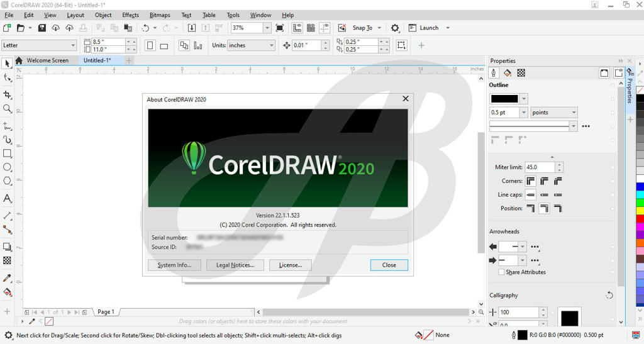Select mitered corners option
The width and height of the screenshot is (644, 344).
(x=531, y=181)
